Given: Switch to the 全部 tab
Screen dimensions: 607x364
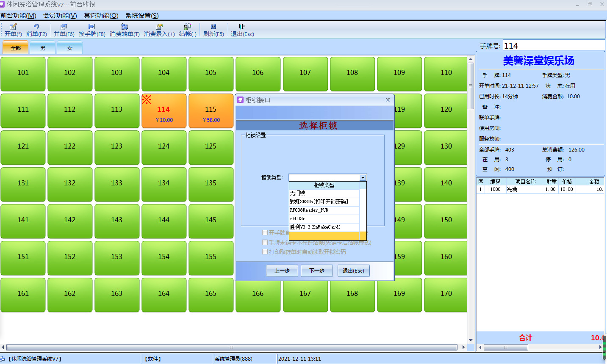Looking at the screenshot, I should pyautogui.click(x=16, y=48).
